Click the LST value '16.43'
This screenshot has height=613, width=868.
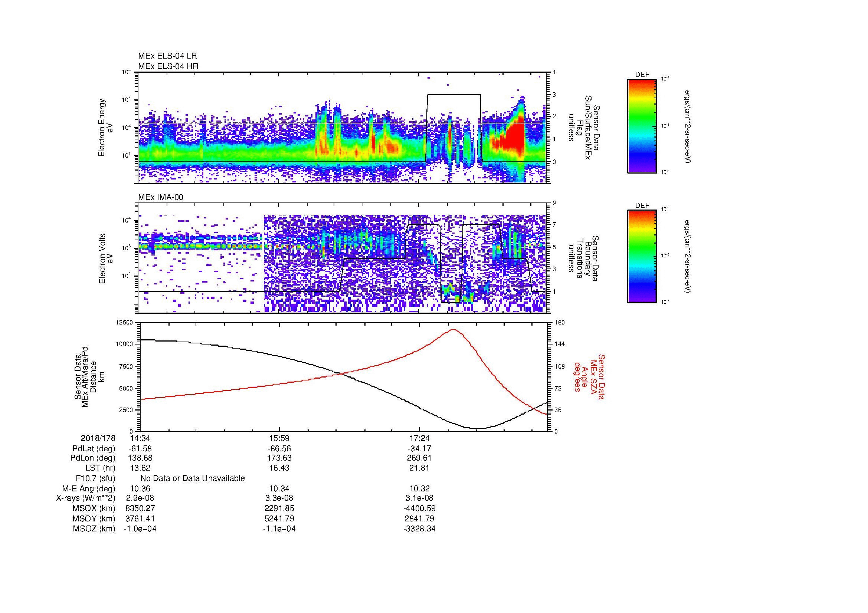[279, 468]
